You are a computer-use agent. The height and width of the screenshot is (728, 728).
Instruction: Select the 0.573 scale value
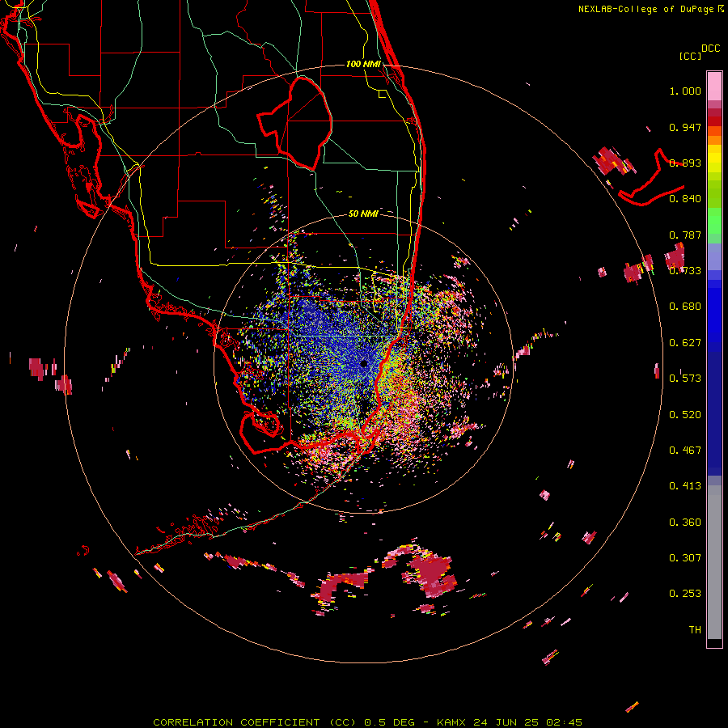685,379
